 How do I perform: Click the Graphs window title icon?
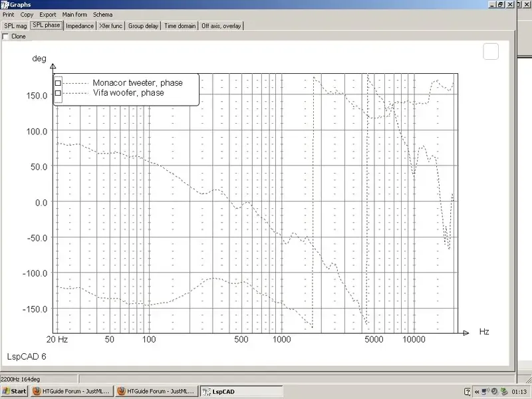[5, 5]
